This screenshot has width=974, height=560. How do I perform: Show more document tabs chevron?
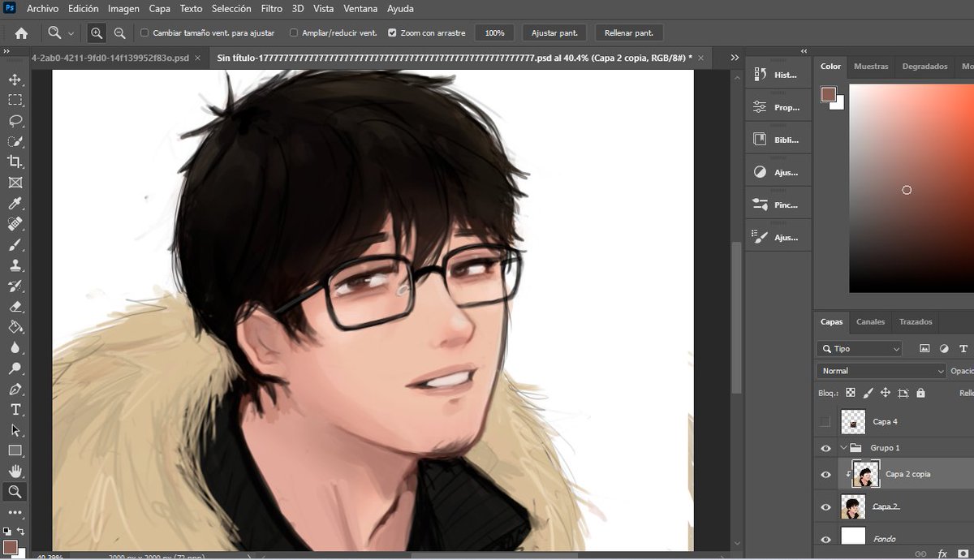735,58
